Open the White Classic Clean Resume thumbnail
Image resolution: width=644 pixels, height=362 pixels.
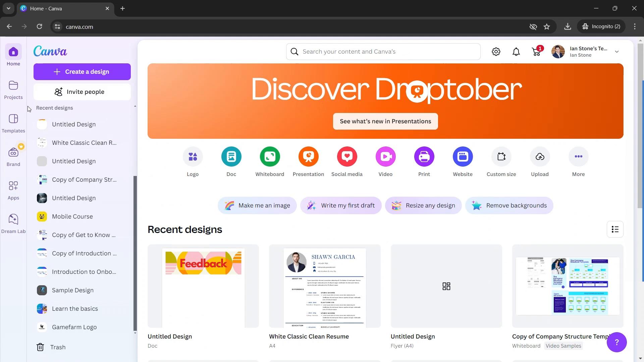[x=325, y=287]
